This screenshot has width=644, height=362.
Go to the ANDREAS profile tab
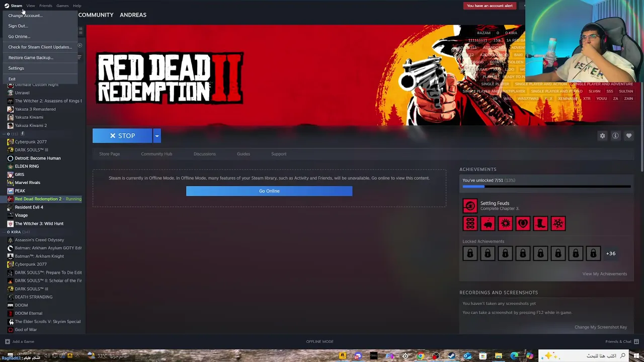133,15
